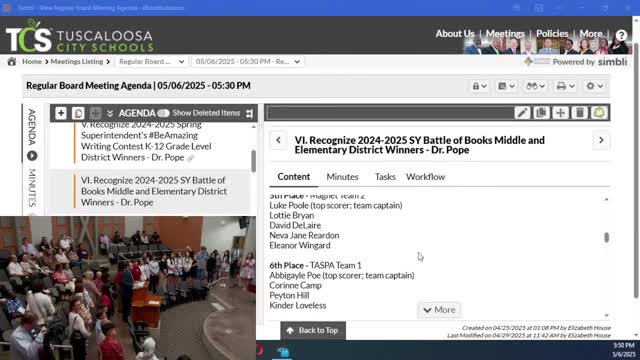Select the Content tab
Screen dimensions: 640x360
[x=293, y=177]
